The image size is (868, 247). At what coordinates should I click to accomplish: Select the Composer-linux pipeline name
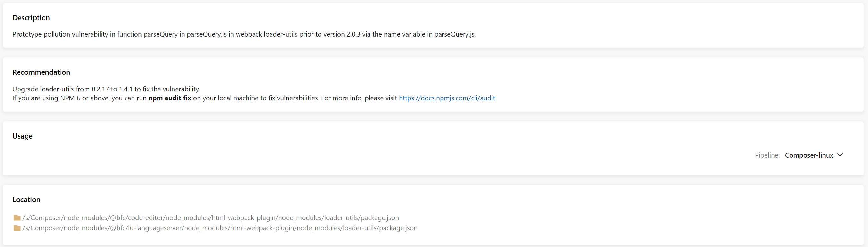click(x=810, y=155)
